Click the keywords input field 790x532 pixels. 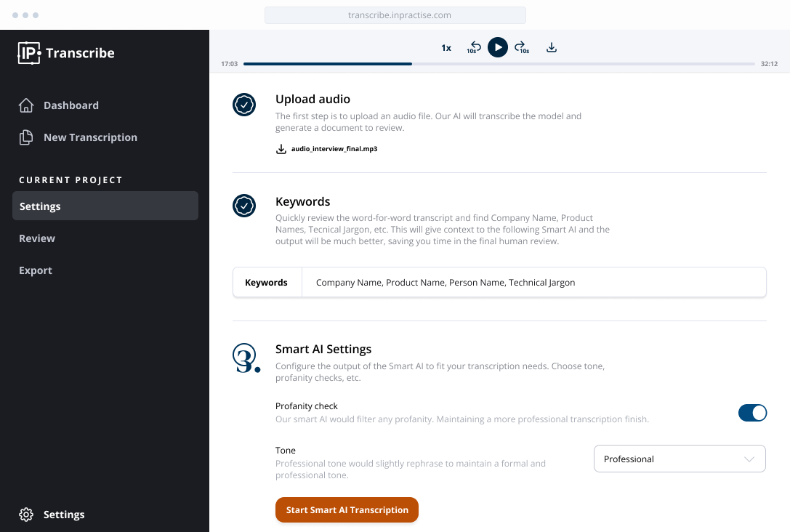534,282
